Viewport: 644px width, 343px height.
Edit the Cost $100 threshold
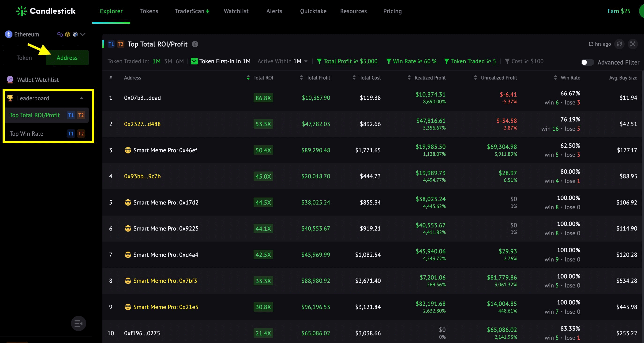pyautogui.click(x=537, y=61)
